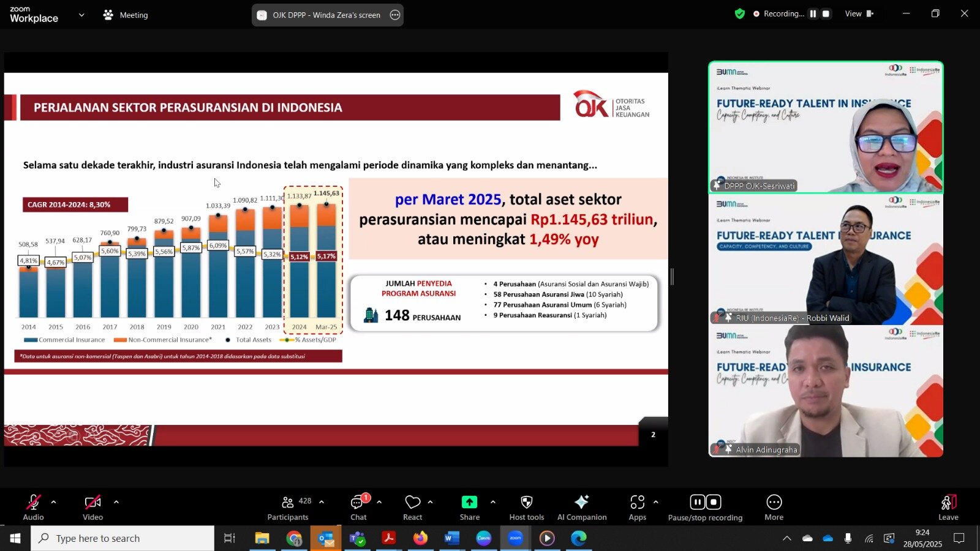The image size is (980, 551).
Task: Expand chat options arrow
Action: pyautogui.click(x=379, y=502)
